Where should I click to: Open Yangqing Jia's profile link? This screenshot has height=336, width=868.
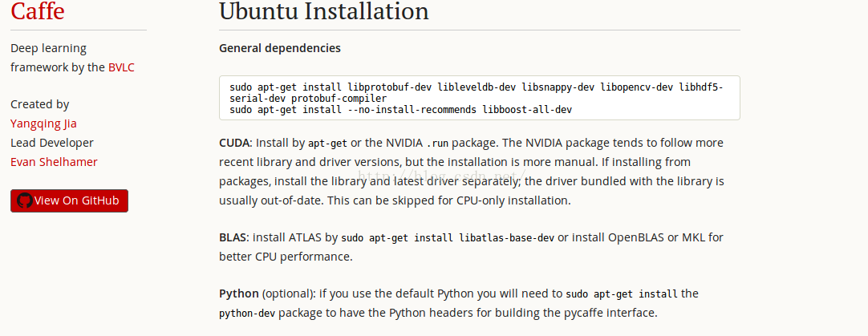pos(44,123)
